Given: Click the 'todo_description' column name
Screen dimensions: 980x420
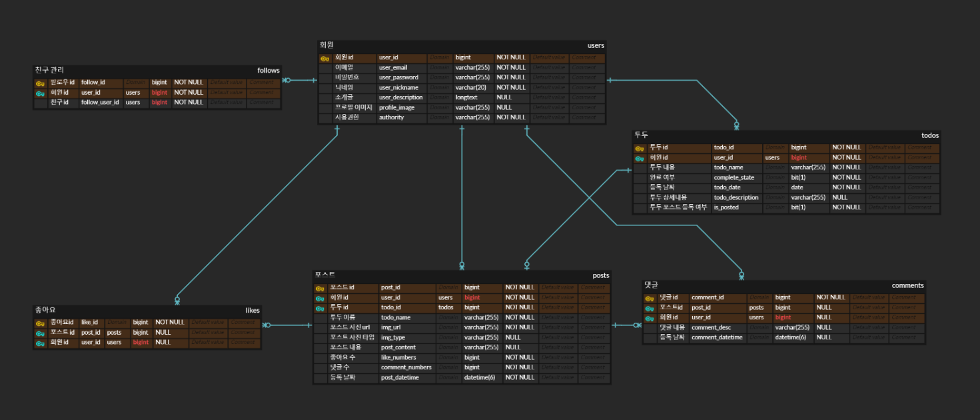Looking at the screenshot, I should coord(736,198).
